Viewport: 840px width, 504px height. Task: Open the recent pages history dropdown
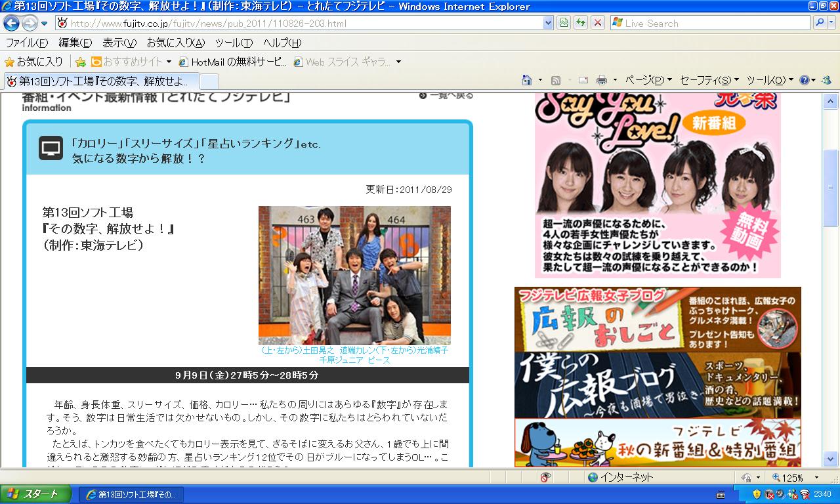coord(45,24)
